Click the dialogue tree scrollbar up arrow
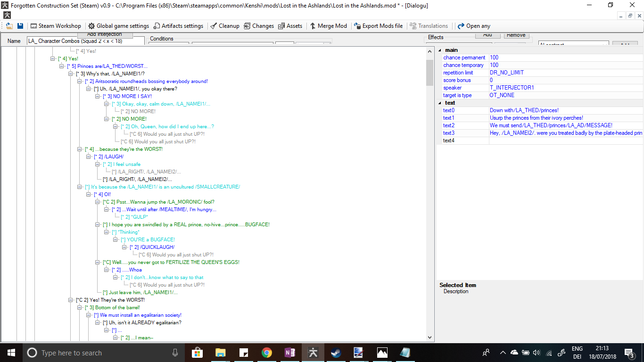Viewport: 644px width, 362px height. [x=429, y=50]
